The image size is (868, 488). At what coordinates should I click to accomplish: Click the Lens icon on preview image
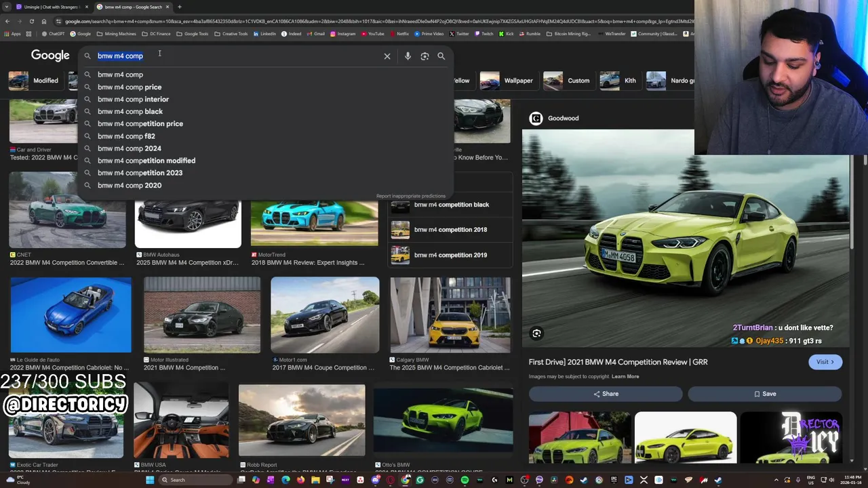coord(536,333)
